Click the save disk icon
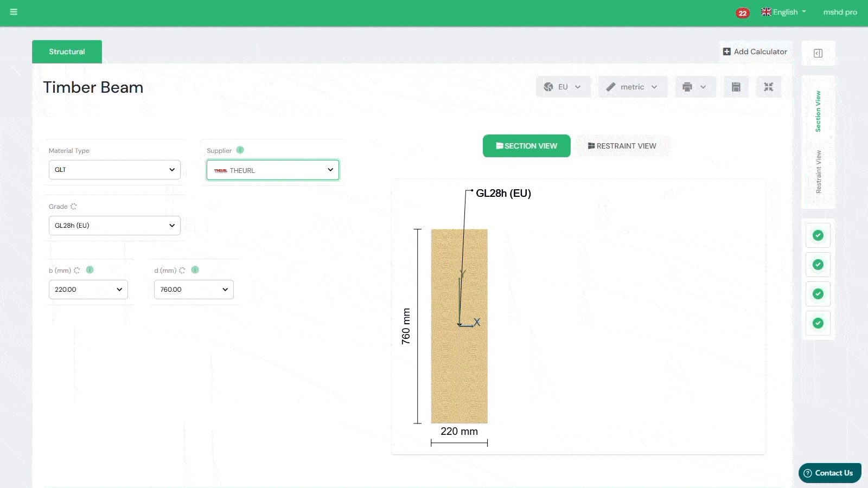 (736, 87)
